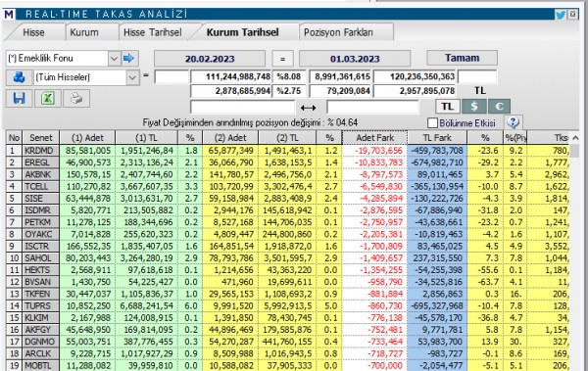This screenshot has height=371, width=588.
Task: Sort by the (2) TL column header
Action: 287,138
